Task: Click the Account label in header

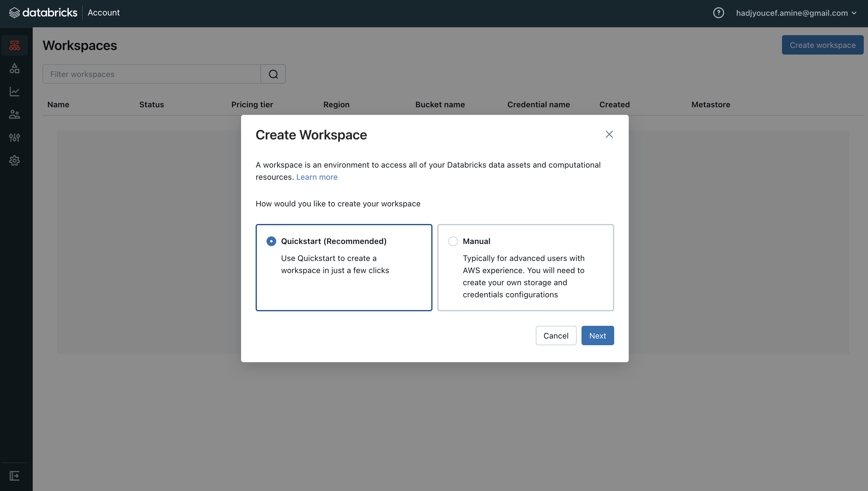Action: coord(104,12)
